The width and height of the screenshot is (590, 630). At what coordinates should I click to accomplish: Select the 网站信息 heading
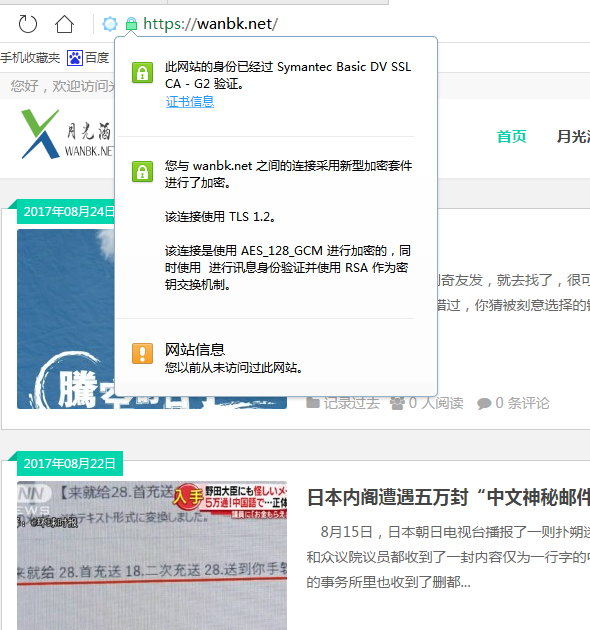coord(195,350)
